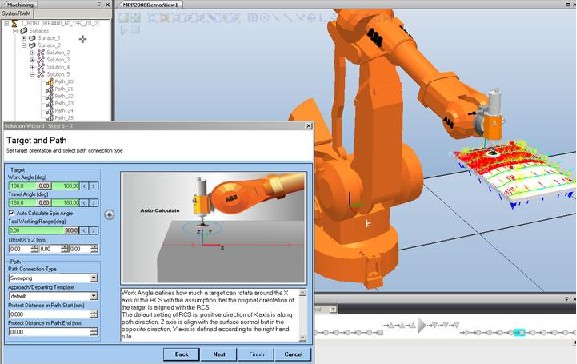
Task: Click Work Angle decrease arrow button
Action: click(x=84, y=186)
